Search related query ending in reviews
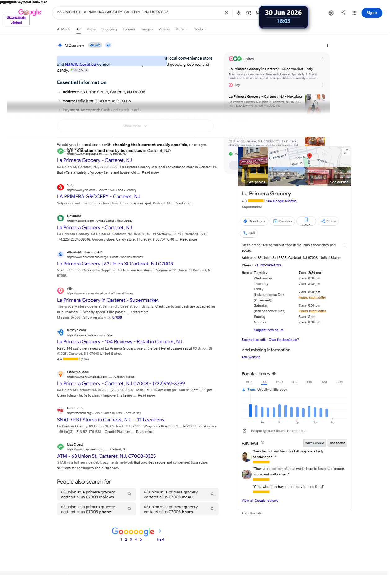 tap(96, 494)
